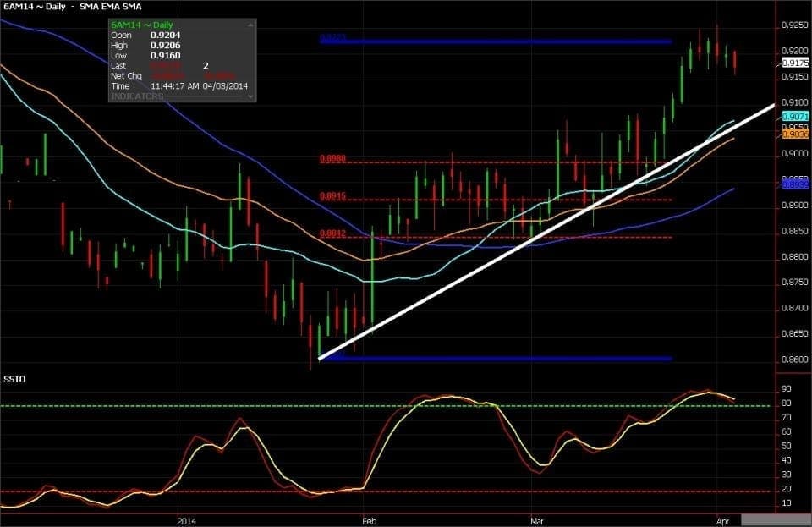This screenshot has height=527, width=812.
Task: Select the upper blue horizontal resistance line
Action: tap(497, 41)
